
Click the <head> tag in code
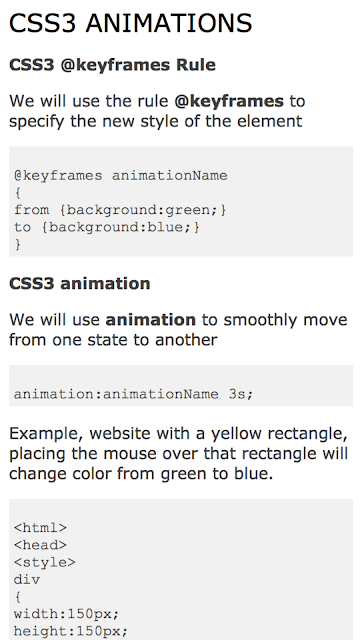tap(40, 545)
